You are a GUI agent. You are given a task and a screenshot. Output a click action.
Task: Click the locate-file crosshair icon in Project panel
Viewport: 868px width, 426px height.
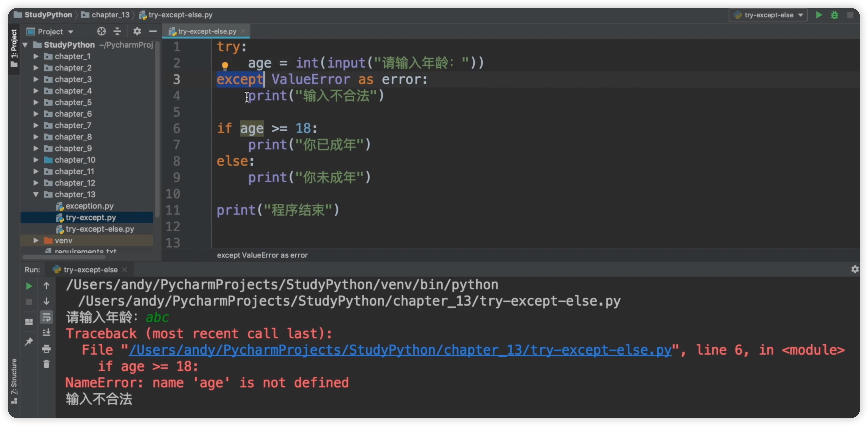pos(101,31)
